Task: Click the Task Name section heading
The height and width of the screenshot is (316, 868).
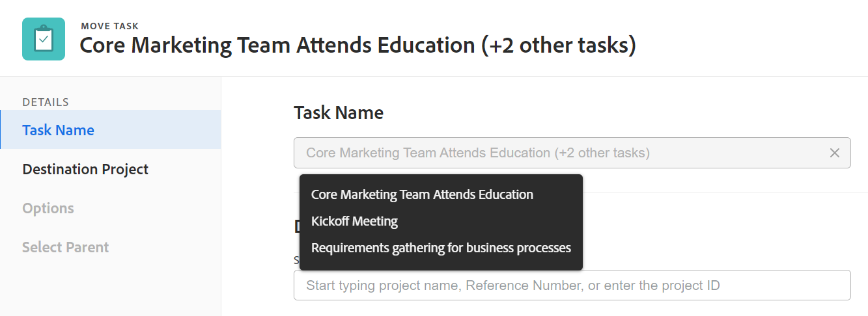Action: click(x=339, y=112)
